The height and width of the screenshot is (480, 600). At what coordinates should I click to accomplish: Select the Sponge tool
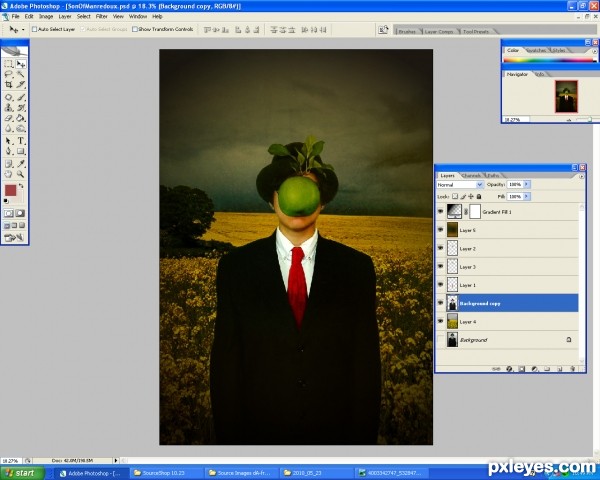21,129
